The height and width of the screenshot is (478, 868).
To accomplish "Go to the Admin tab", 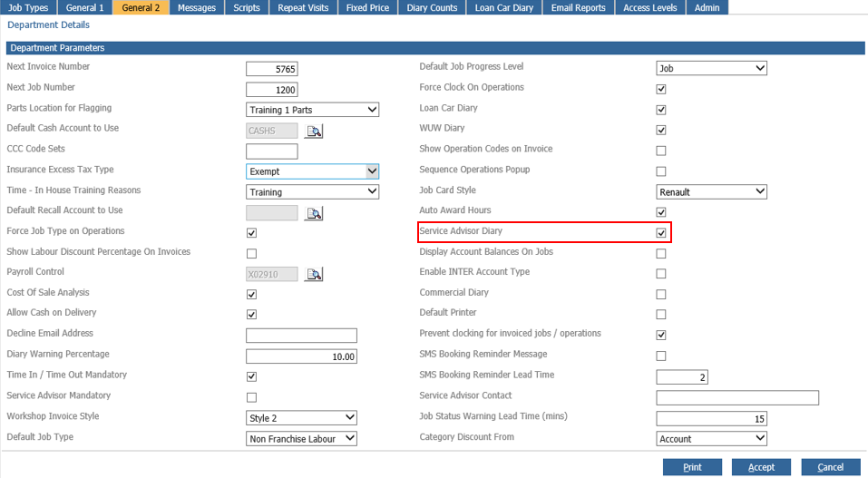I will (x=707, y=7).
